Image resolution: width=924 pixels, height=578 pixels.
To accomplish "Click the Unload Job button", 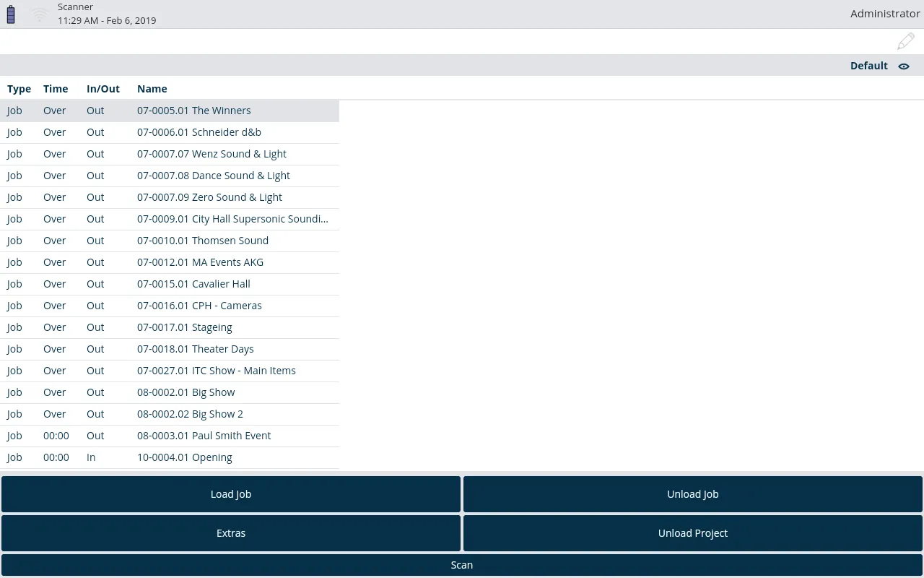I will pyautogui.click(x=693, y=494).
